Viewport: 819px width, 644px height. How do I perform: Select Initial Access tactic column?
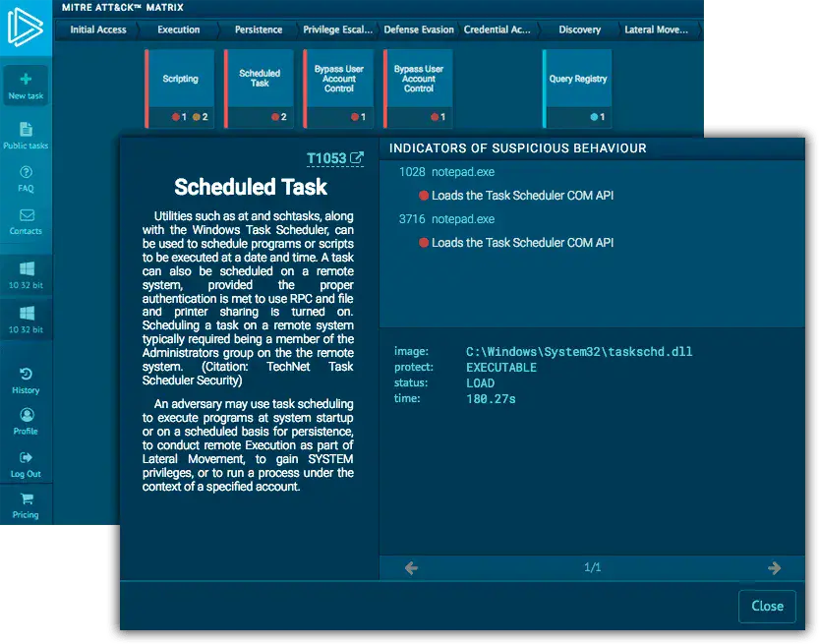tap(98, 29)
